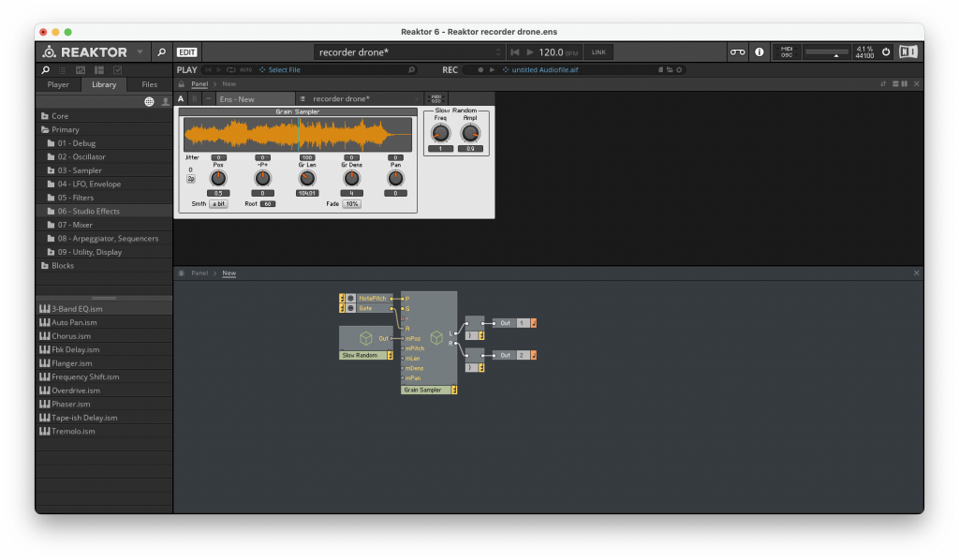The image size is (959, 560).
Task: Toggle the LINK button
Action: (x=598, y=52)
